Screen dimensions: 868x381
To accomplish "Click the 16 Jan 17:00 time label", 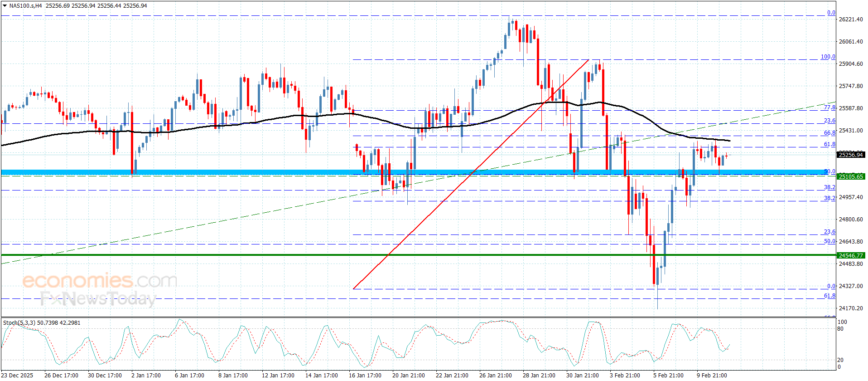I will pos(365,376).
